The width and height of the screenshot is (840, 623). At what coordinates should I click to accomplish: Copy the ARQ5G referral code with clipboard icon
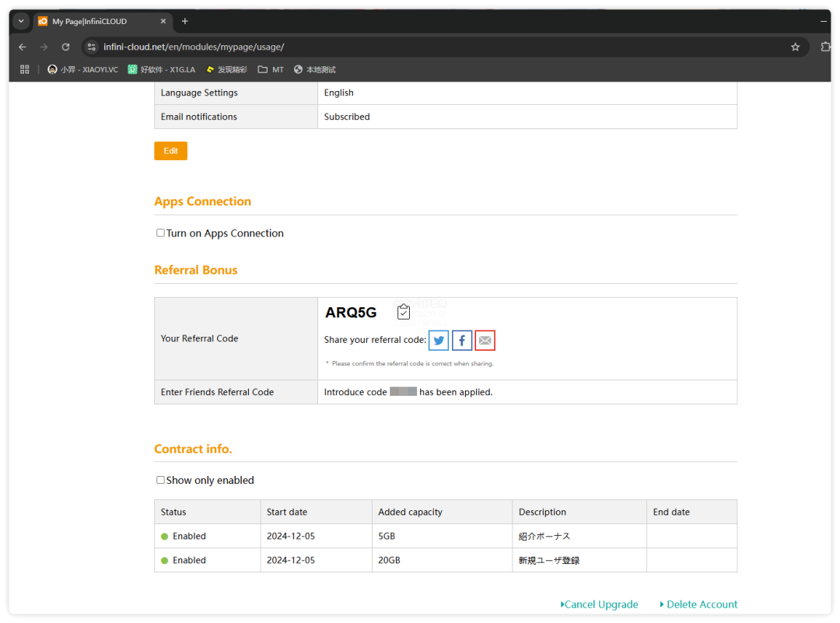pyautogui.click(x=403, y=312)
